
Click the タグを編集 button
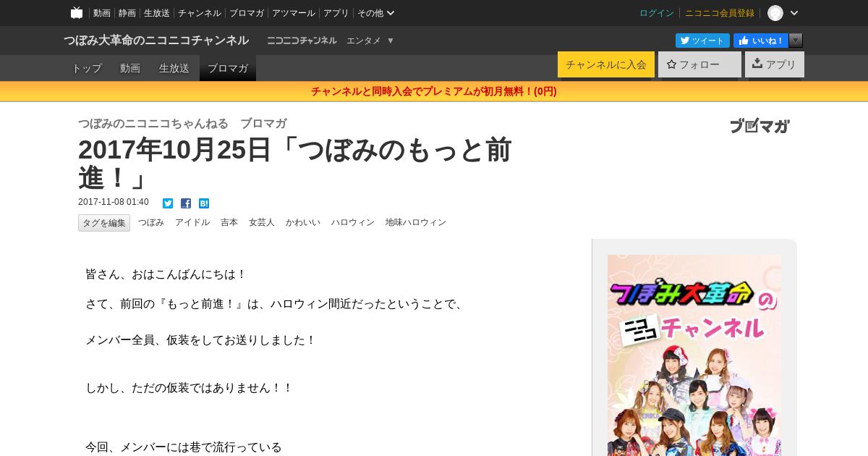click(x=104, y=223)
